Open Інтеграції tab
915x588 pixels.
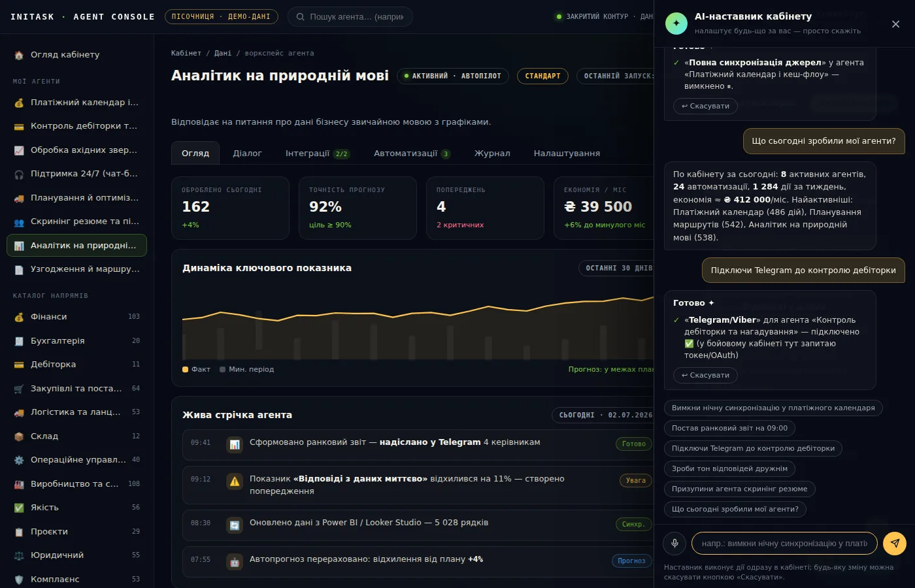(x=318, y=154)
